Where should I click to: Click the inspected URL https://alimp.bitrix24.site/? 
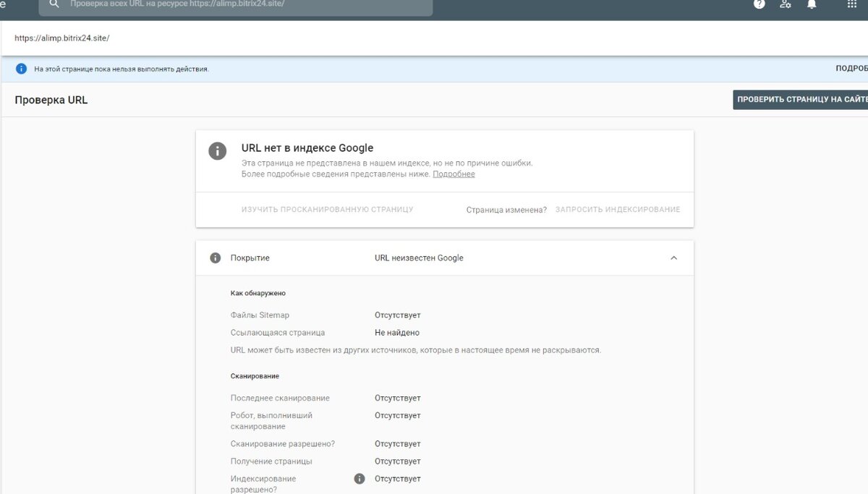point(62,38)
